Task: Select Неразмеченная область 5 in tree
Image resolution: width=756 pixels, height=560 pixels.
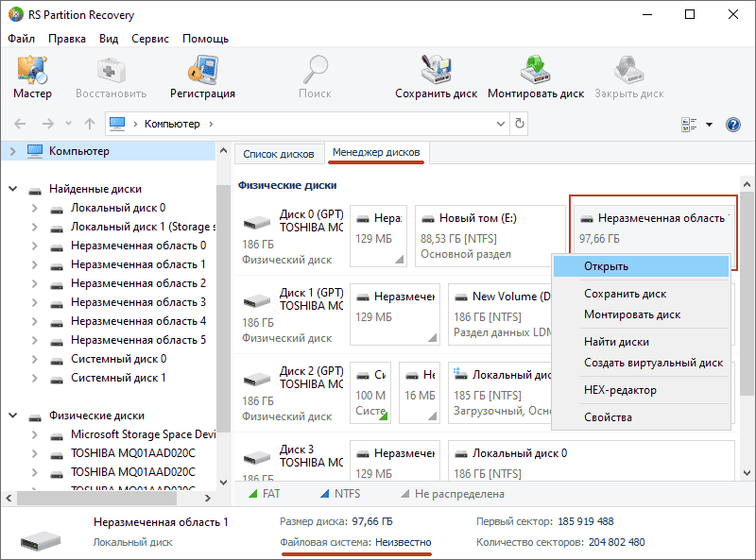Action: click(x=138, y=340)
